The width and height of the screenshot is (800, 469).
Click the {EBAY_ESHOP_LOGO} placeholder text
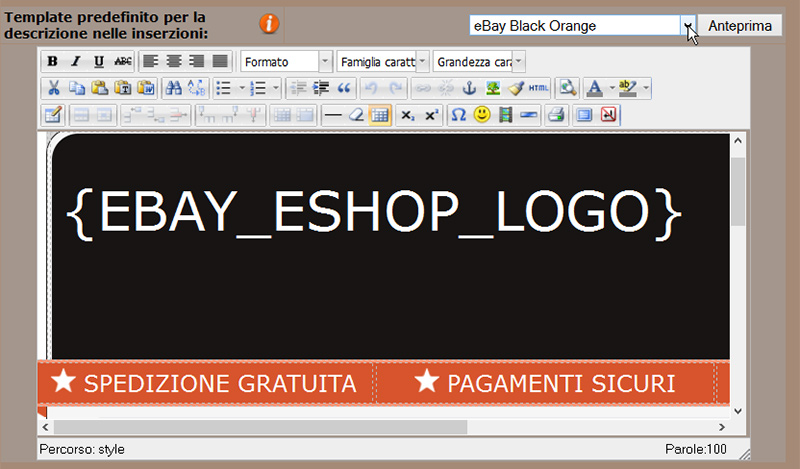tap(374, 213)
